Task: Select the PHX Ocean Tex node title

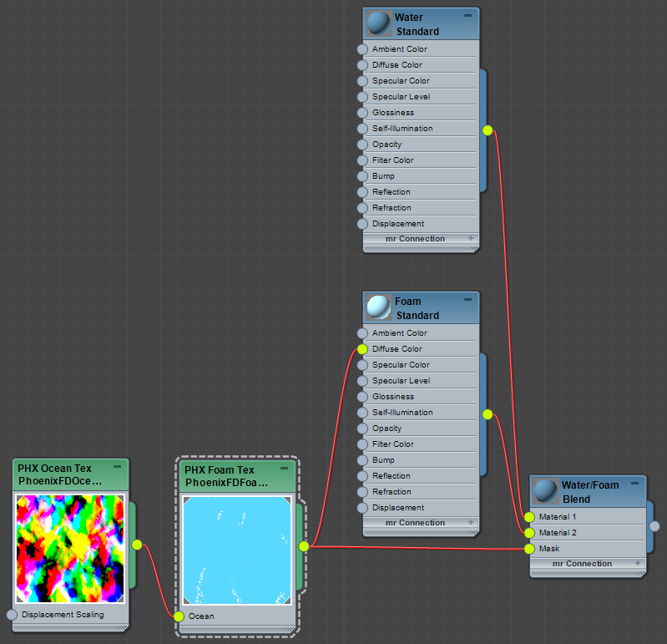Action: 59,474
